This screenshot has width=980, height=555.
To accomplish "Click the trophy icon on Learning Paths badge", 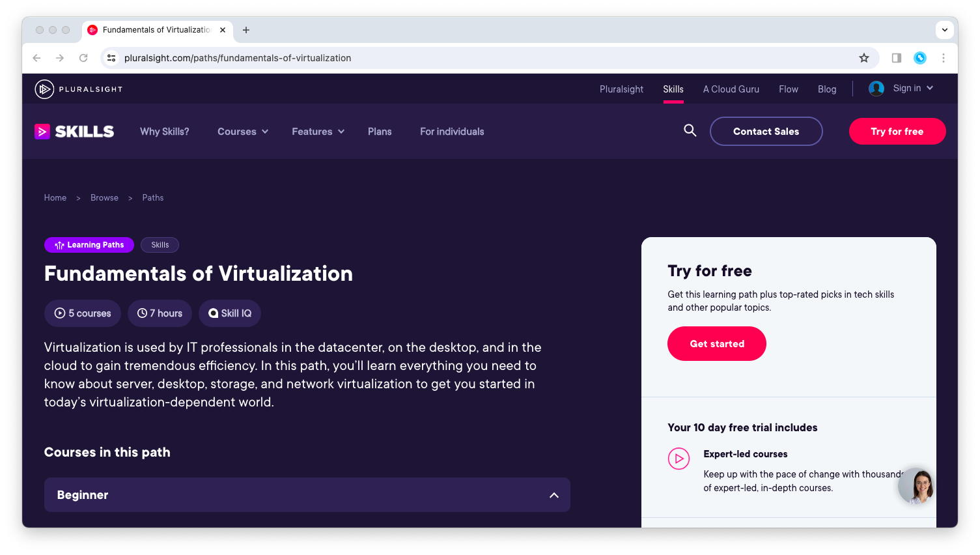I will click(x=60, y=244).
